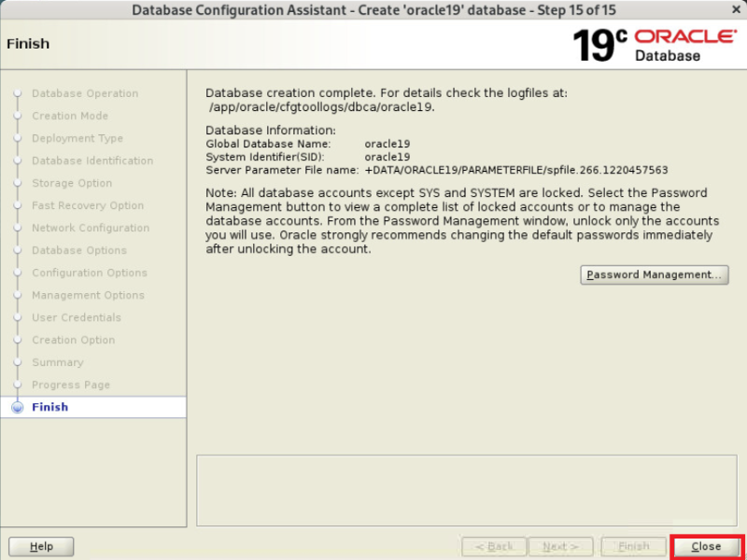Click the System Identifier(SID) value oracle19
747x560 pixels.
click(388, 157)
